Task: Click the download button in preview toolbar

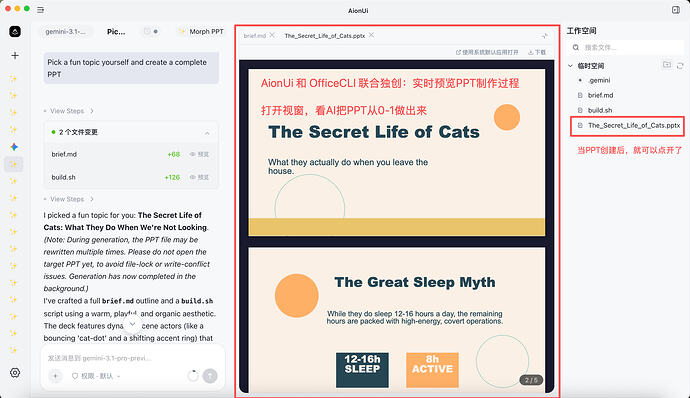Action: click(537, 52)
